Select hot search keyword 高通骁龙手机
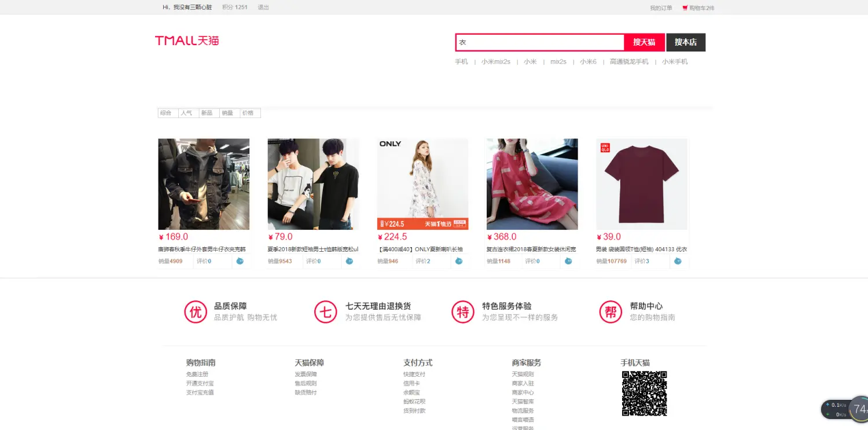The width and height of the screenshot is (868, 430). pyautogui.click(x=629, y=62)
